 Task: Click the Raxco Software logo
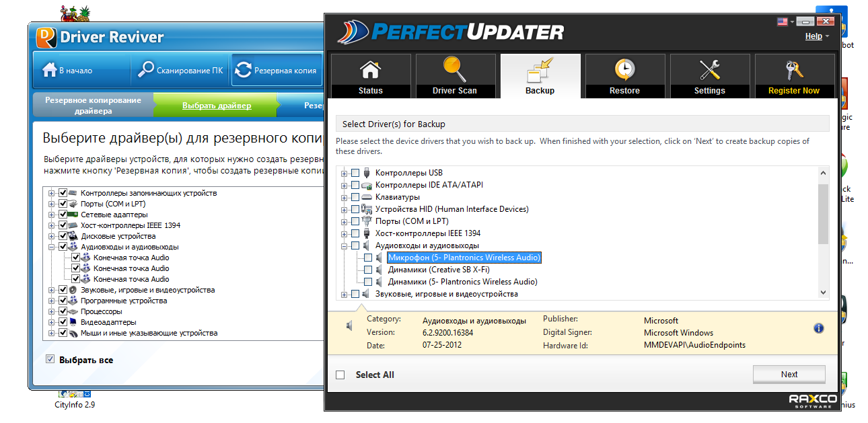click(x=813, y=401)
